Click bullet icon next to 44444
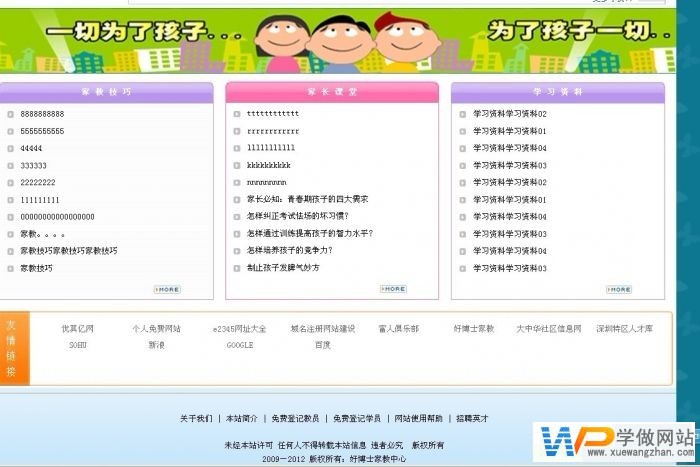Viewport: 700px width, 467px height. coord(11,148)
